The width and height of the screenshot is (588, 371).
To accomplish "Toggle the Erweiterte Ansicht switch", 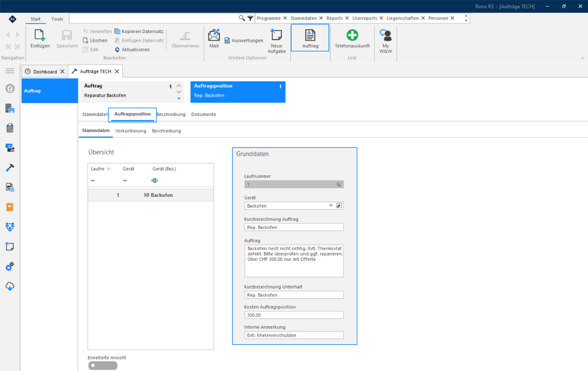I will tap(103, 366).
